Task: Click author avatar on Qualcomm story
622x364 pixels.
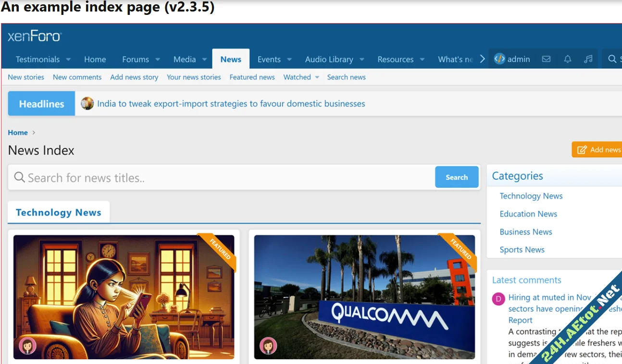Action: coord(268,345)
